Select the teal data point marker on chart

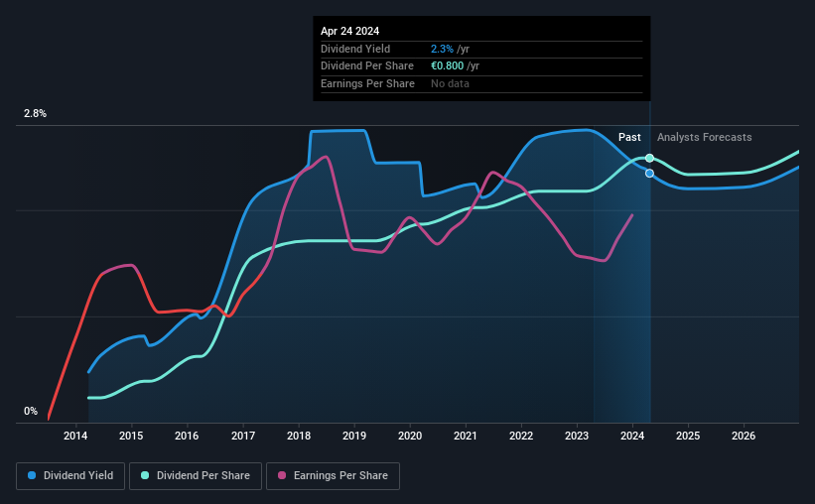click(x=649, y=158)
